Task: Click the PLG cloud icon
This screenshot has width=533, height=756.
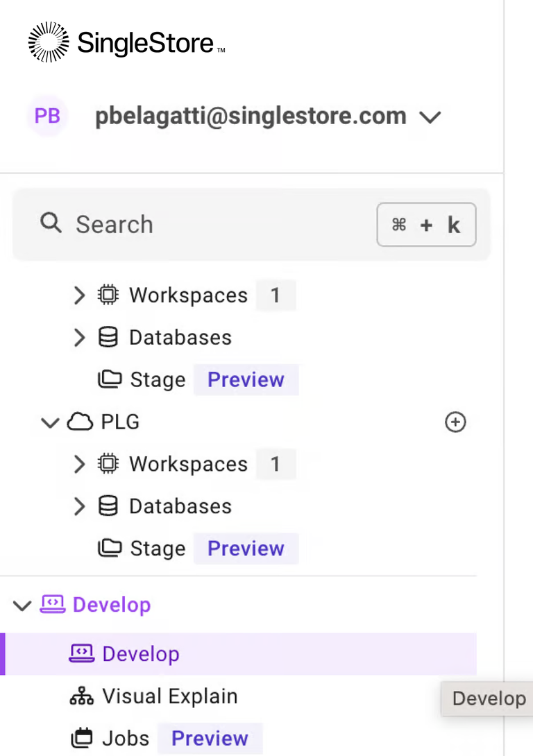Action: coord(80,422)
